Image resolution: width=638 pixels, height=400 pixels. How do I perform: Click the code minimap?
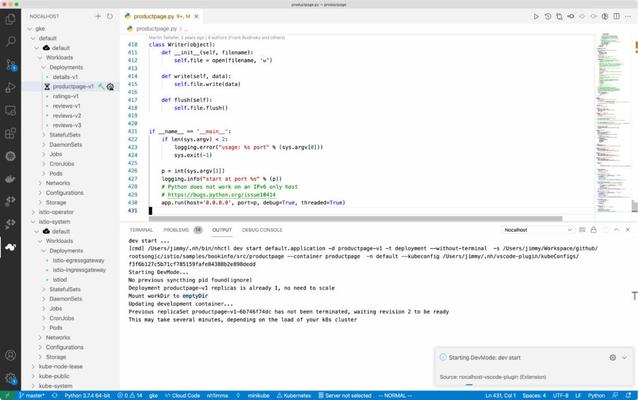click(x=612, y=122)
